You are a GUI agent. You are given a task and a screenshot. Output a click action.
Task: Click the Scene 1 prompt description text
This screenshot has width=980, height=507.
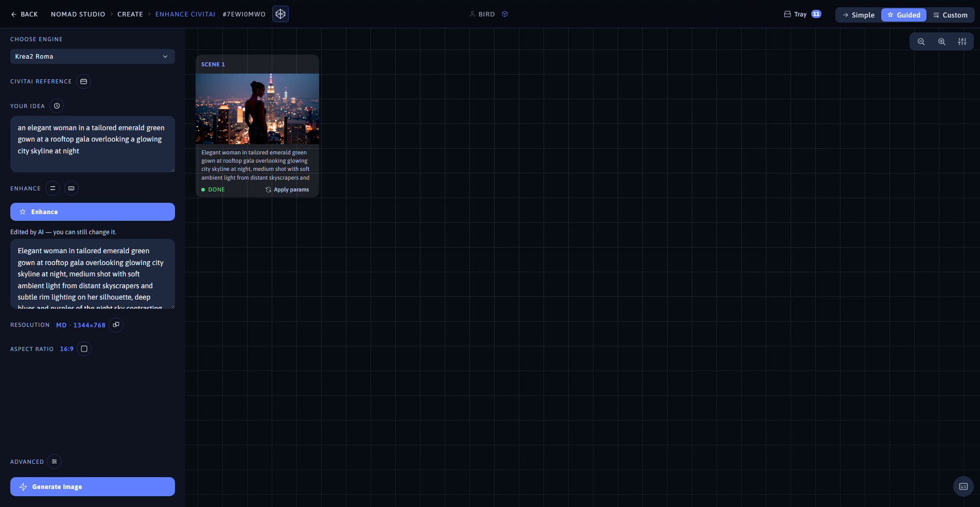tap(256, 165)
